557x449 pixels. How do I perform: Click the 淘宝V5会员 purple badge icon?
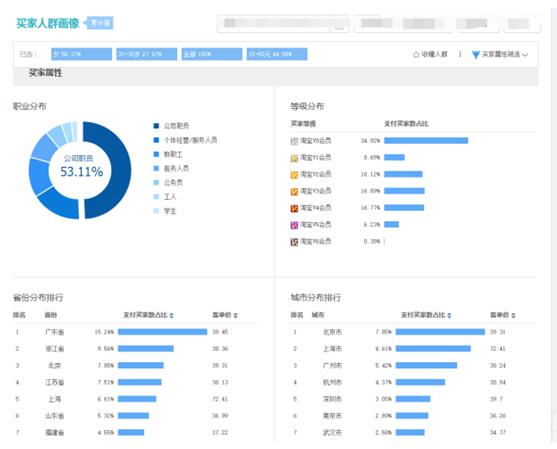pyautogui.click(x=294, y=225)
